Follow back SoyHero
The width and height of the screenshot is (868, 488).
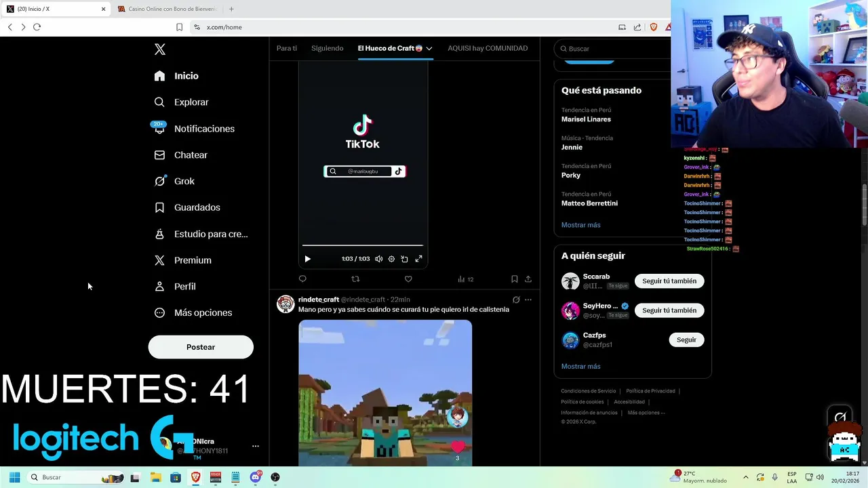pyautogui.click(x=669, y=310)
